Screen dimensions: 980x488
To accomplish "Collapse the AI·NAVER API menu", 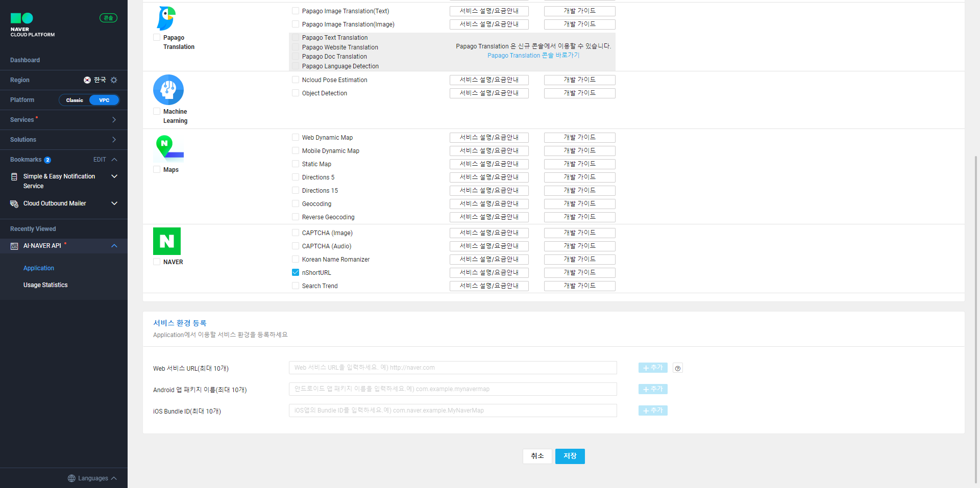I will [x=114, y=246].
